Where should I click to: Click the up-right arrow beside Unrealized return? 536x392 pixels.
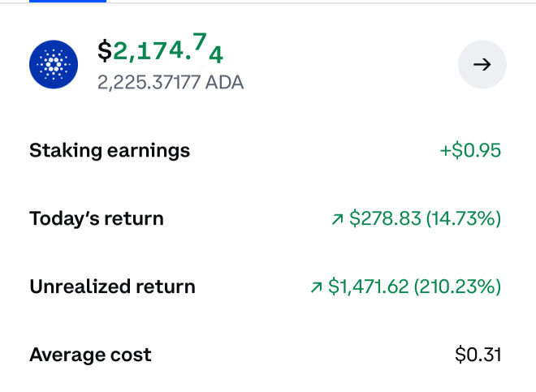(316, 287)
